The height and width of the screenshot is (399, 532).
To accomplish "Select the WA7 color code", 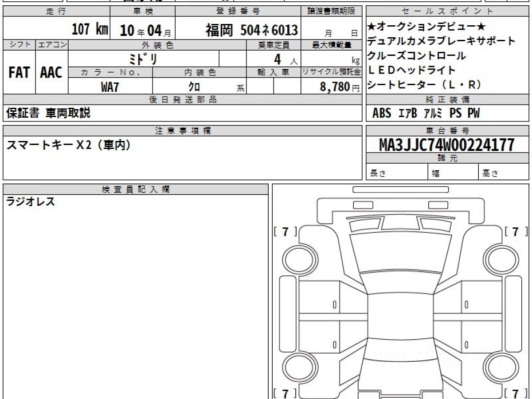I will (x=110, y=86).
